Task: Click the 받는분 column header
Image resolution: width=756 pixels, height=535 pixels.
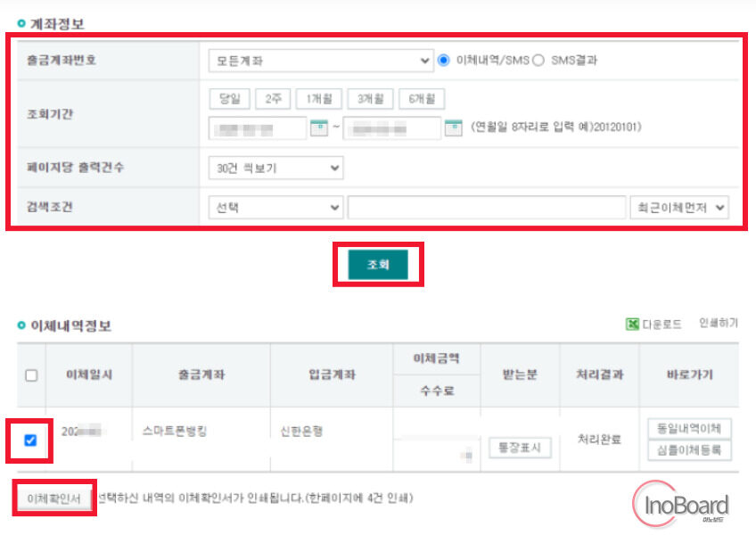Action: pos(520,374)
